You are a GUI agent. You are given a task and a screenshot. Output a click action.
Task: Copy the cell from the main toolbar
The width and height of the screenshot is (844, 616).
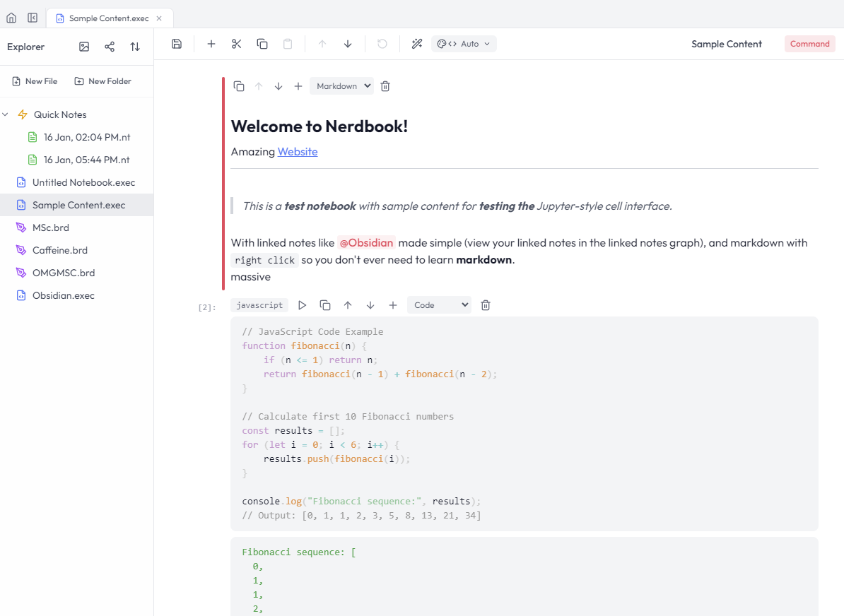pyautogui.click(x=262, y=44)
